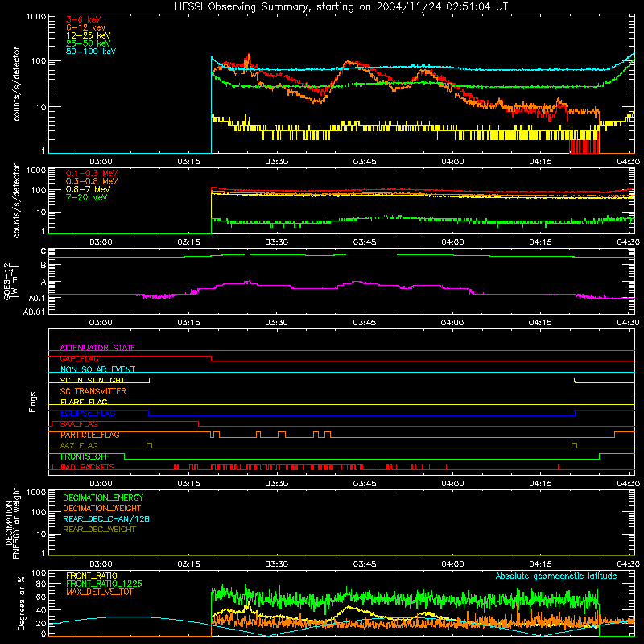
Task: Select the 25-50 keV legend label
Action: point(89,43)
